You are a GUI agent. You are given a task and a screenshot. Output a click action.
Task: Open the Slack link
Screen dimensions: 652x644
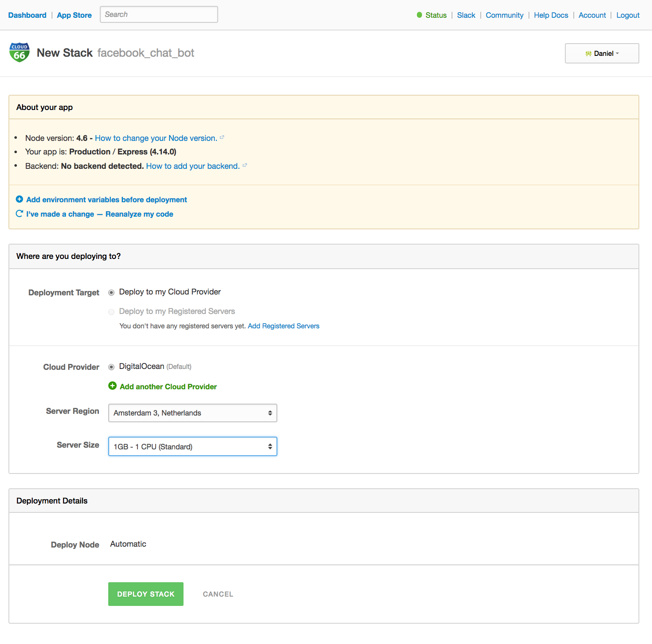466,15
